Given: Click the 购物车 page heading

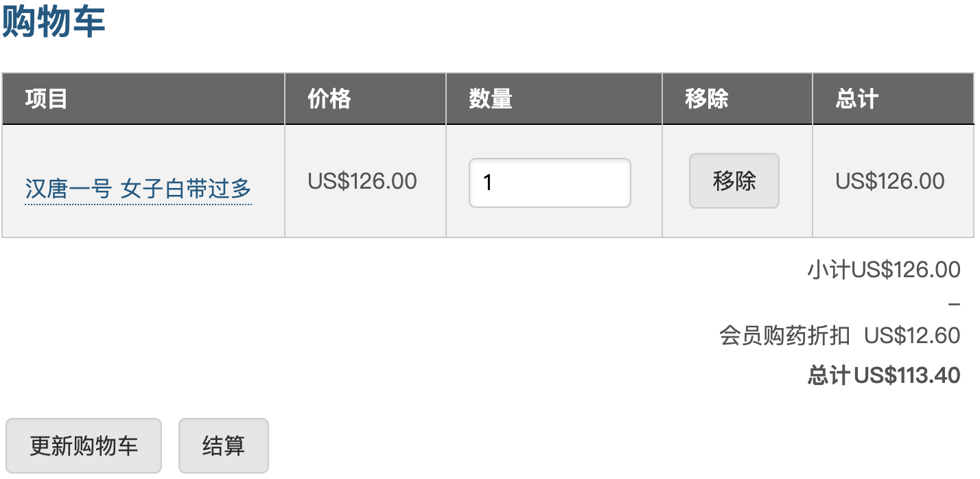Looking at the screenshot, I should [x=54, y=22].
